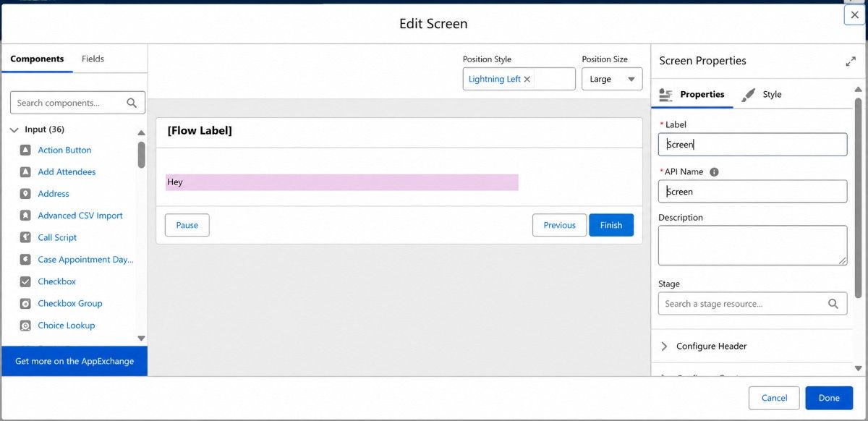Click the Call Script component icon
This screenshot has height=421, width=868.
tap(25, 237)
